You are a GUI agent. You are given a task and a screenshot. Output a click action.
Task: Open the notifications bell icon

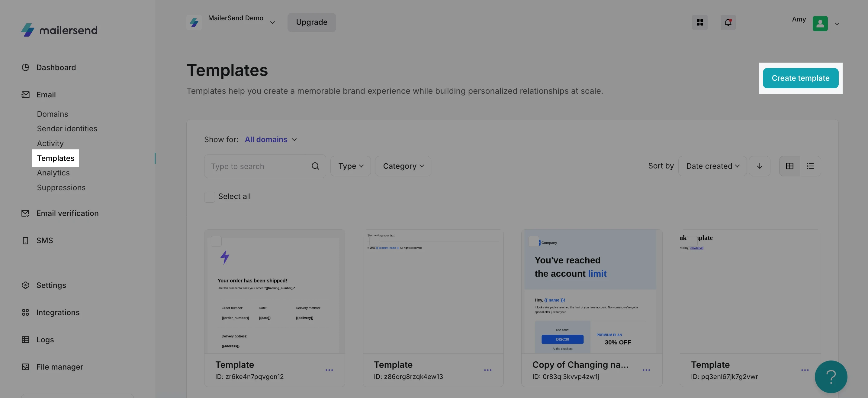(728, 22)
